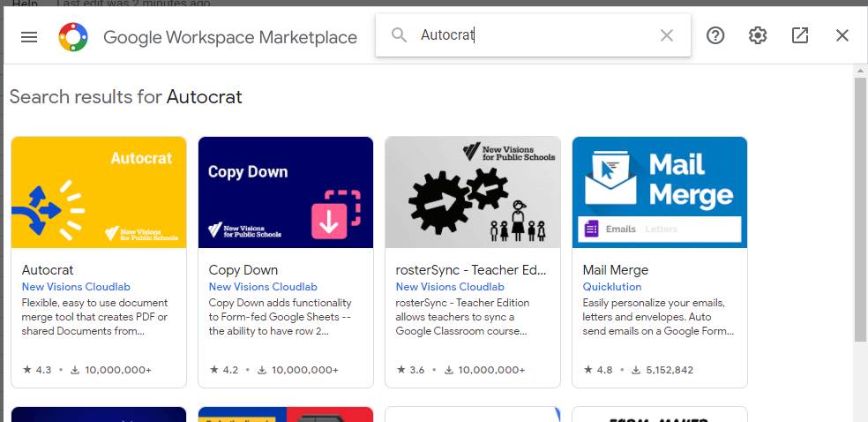Click the 4.2 star rating on Copy Down
Viewport: 868px width, 422px height.
click(224, 370)
